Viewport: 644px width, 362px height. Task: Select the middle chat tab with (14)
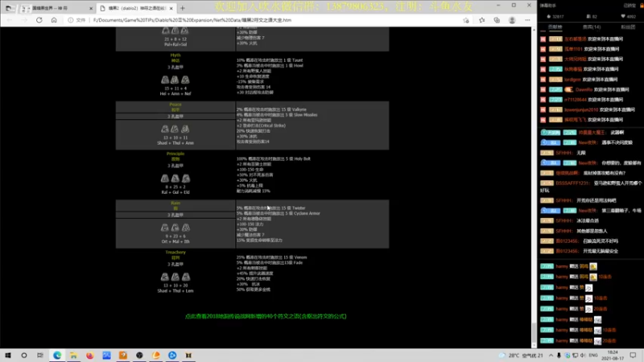coord(592,27)
